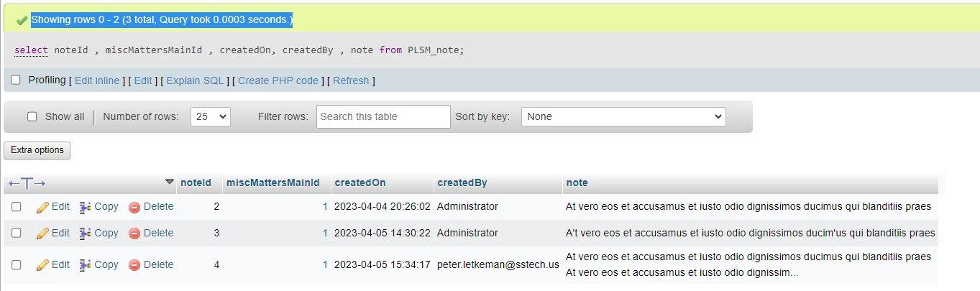The image size is (980, 291).
Task: Click the pencil Edit icon for noteId 2
Action: [x=42, y=207]
